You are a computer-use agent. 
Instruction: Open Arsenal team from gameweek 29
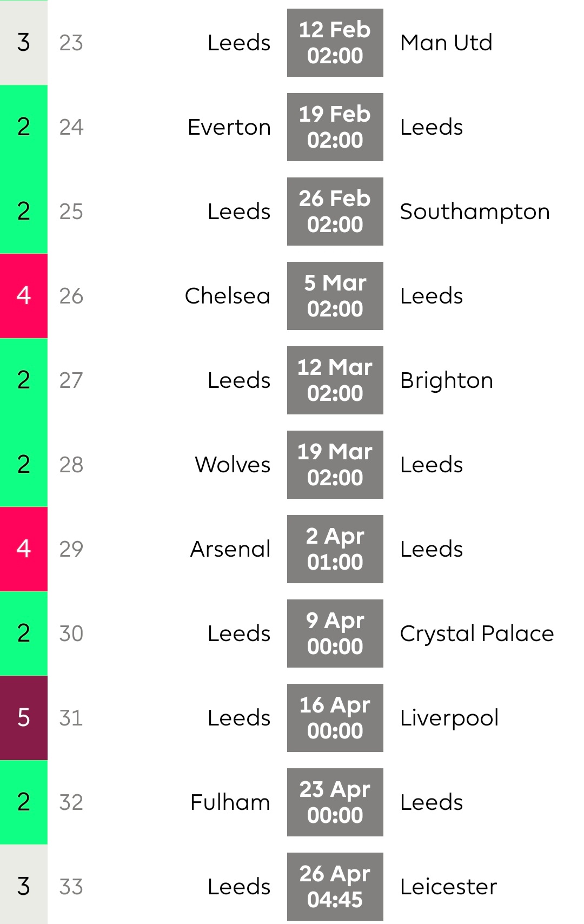pyautogui.click(x=230, y=549)
